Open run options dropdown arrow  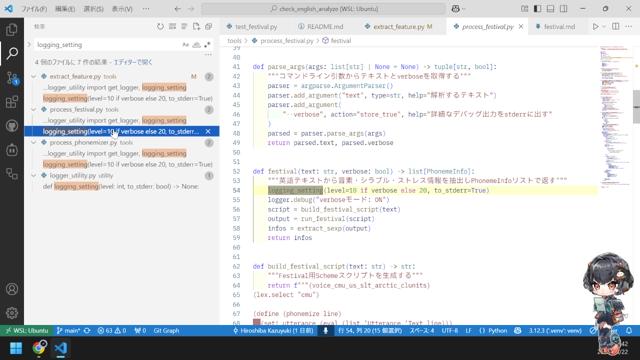604,27
